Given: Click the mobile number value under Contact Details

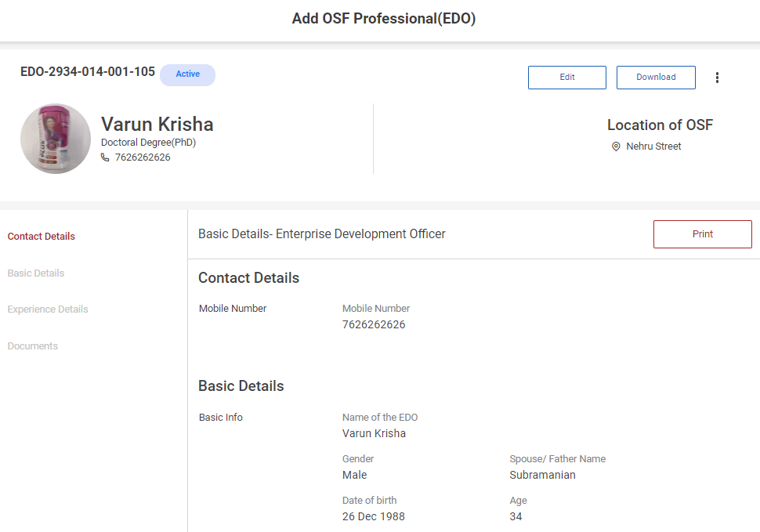Looking at the screenshot, I should pyautogui.click(x=374, y=324).
